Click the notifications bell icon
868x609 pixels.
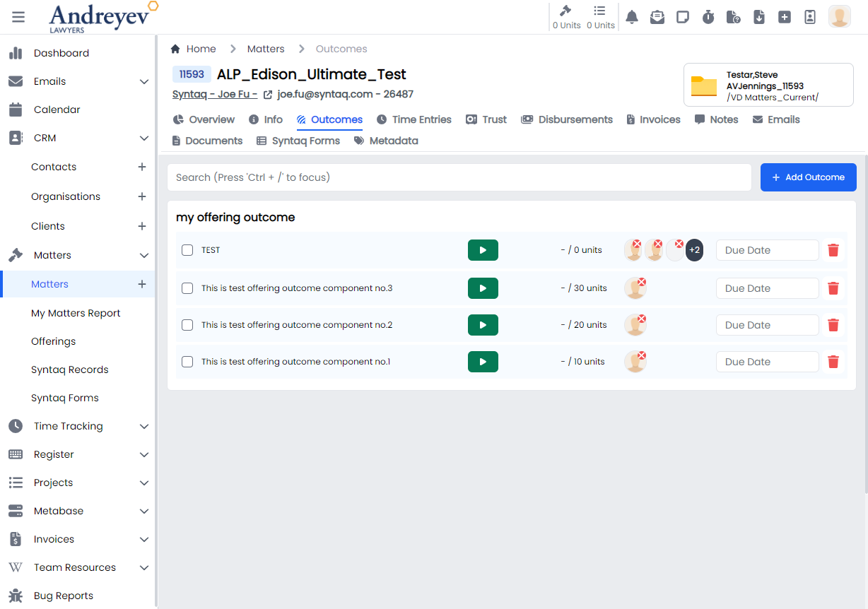632,17
